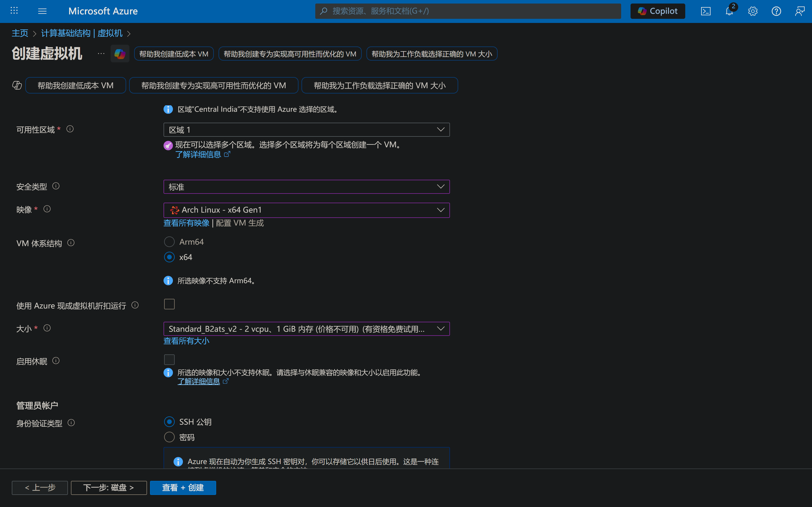Select 密码 as authentication type
812x507 pixels.
click(169, 437)
